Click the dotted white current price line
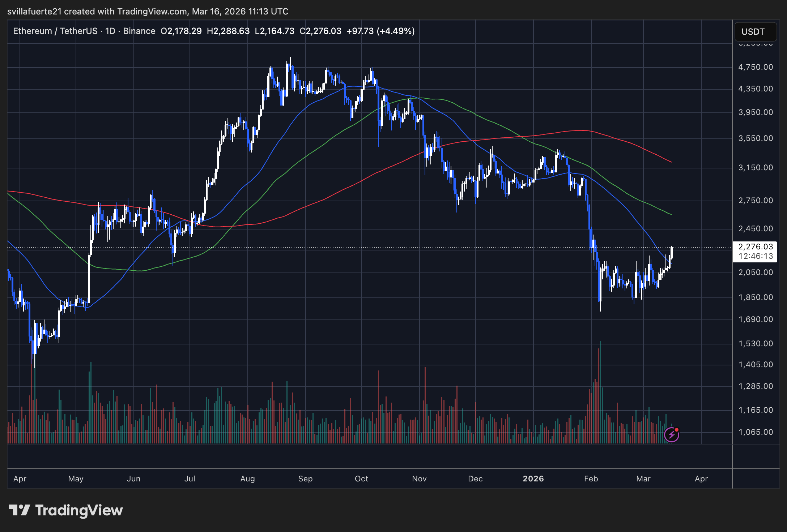This screenshot has width=787, height=532. click(362, 247)
